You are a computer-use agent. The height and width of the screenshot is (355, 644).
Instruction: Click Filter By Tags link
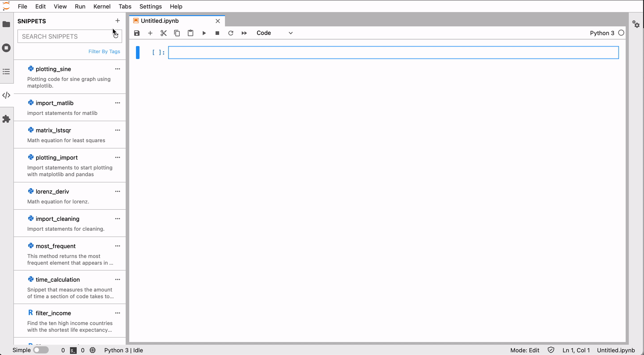(104, 51)
